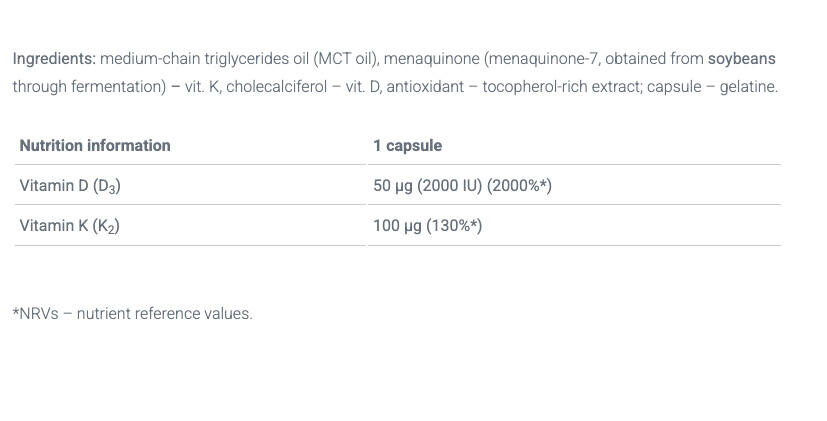827x421 pixels.
Task: Click the bold "Ingredients:" label
Action: 54,59
